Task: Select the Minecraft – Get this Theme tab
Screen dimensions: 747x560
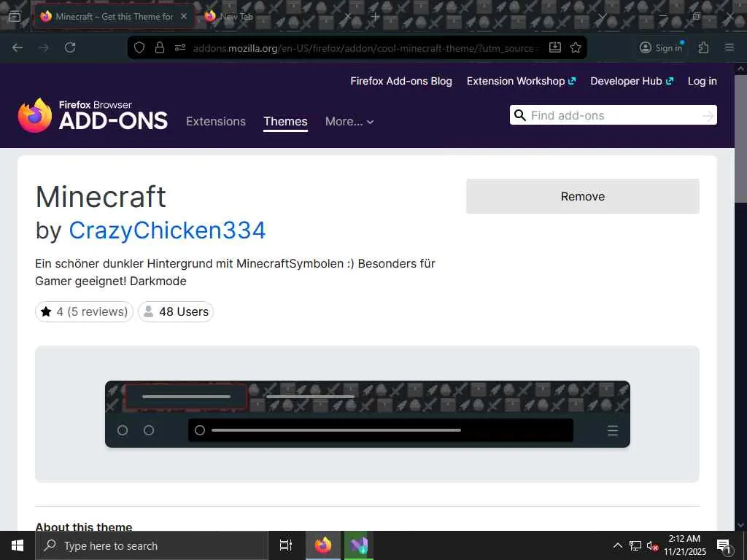Action: (114, 17)
